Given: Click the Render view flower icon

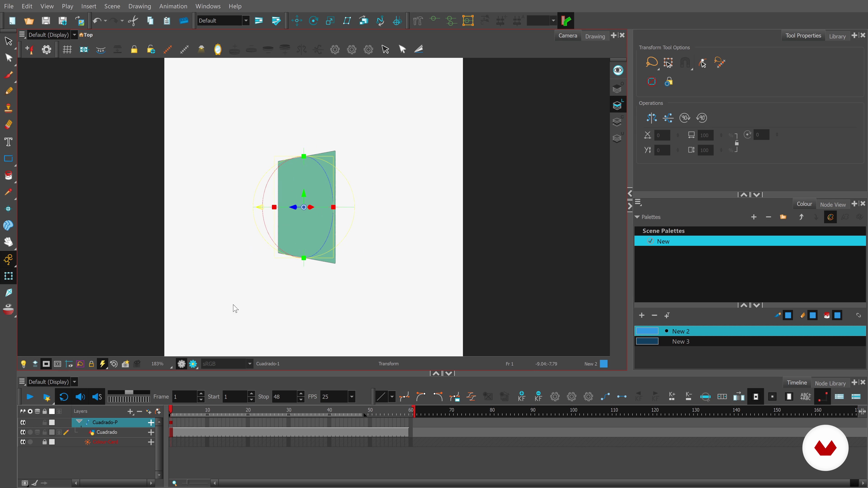Looking at the screenshot, I should click(193, 364).
